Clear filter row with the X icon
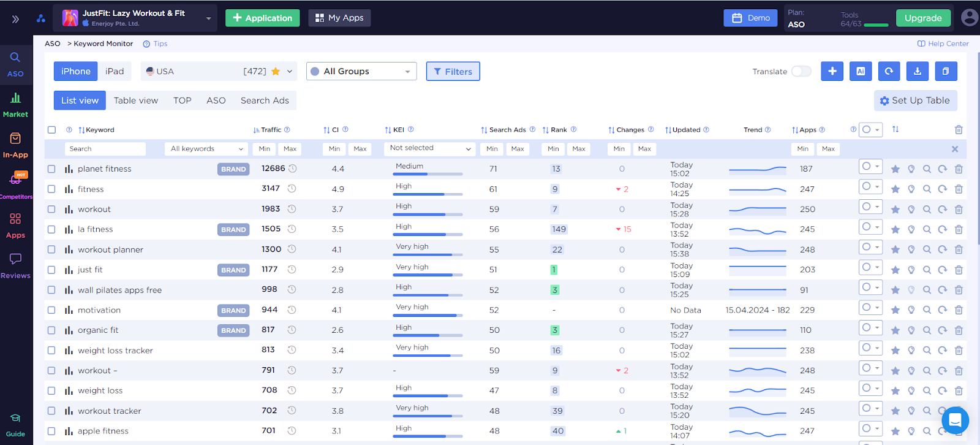This screenshot has height=445, width=980. [955, 149]
